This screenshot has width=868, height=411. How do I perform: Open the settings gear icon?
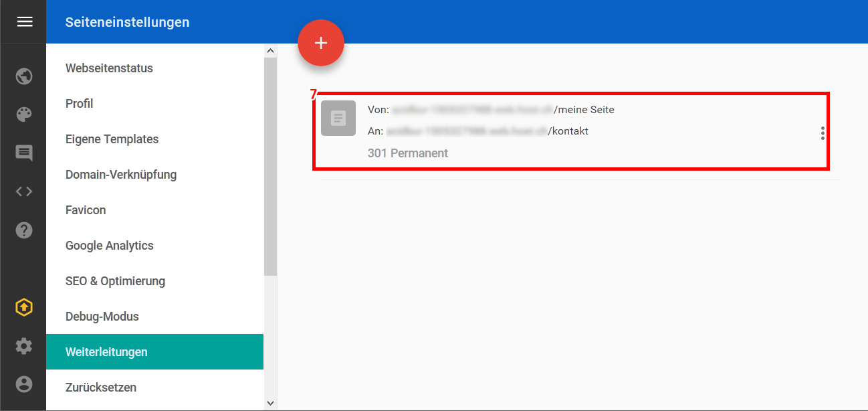click(24, 346)
